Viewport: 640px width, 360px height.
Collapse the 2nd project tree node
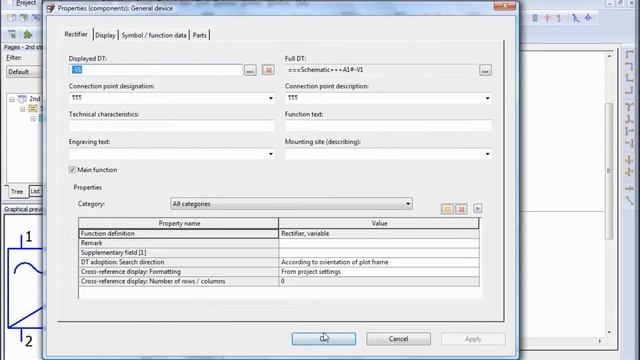[12, 99]
